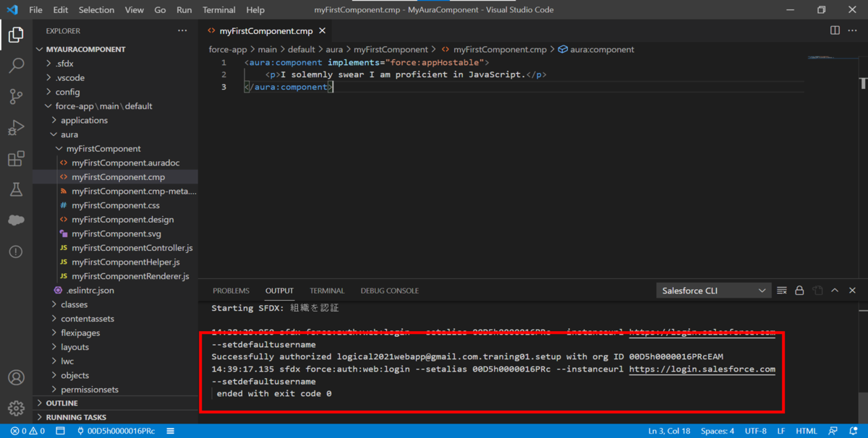The width and height of the screenshot is (868, 438).
Task: Click the greyed-out open log file icon
Action: coord(817,291)
